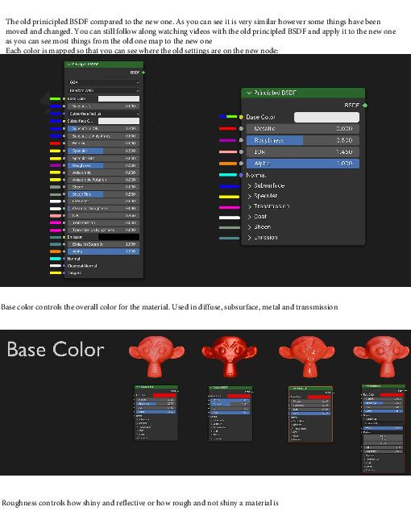Click the IOR input socket on new node
The image size is (411, 532).
(241, 152)
